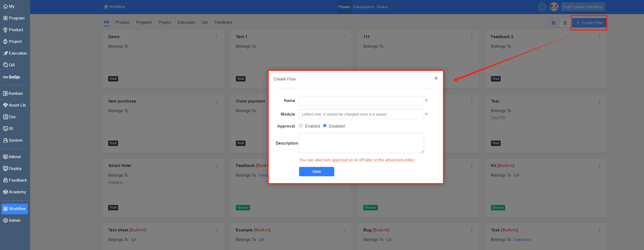Image resolution: width=644 pixels, height=250 pixels.
Task: Switch to list view icon
Action: tap(565, 23)
